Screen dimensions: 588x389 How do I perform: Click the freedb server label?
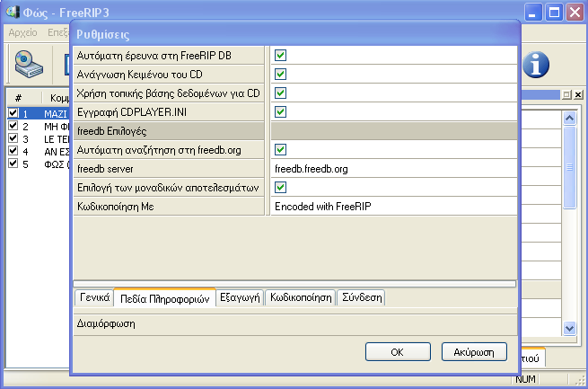coord(105,169)
